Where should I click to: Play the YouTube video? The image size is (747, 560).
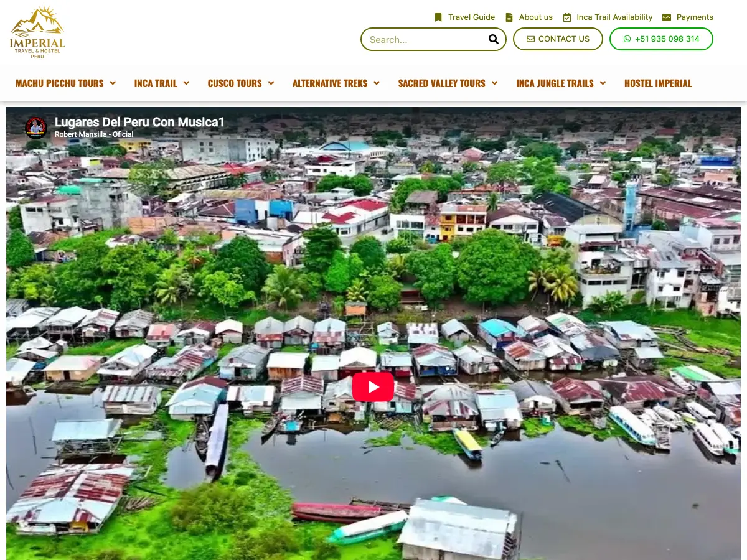point(373,387)
